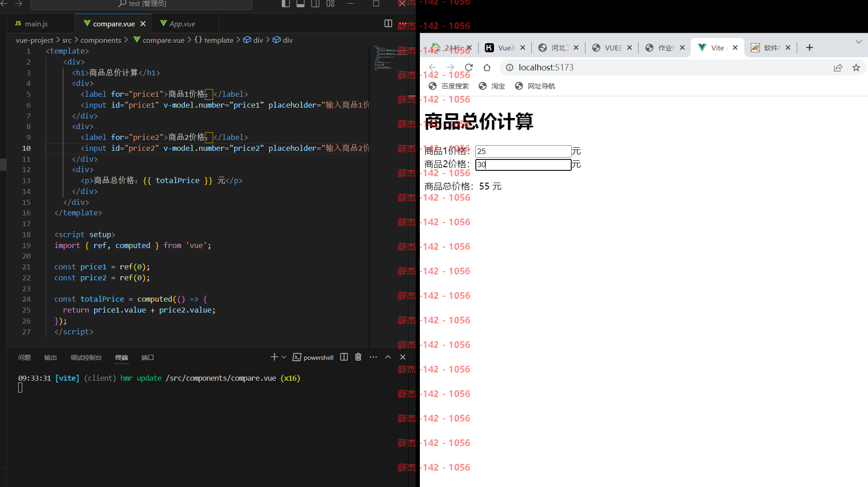The width and height of the screenshot is (868, 487).
Task: Reload the localhost page
Action: point(469,67)
